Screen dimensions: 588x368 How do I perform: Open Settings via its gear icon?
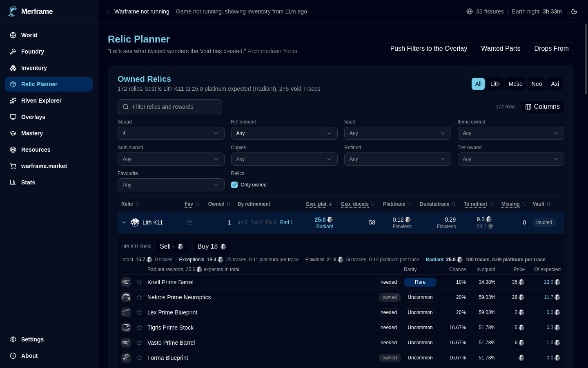click(13, 339)
